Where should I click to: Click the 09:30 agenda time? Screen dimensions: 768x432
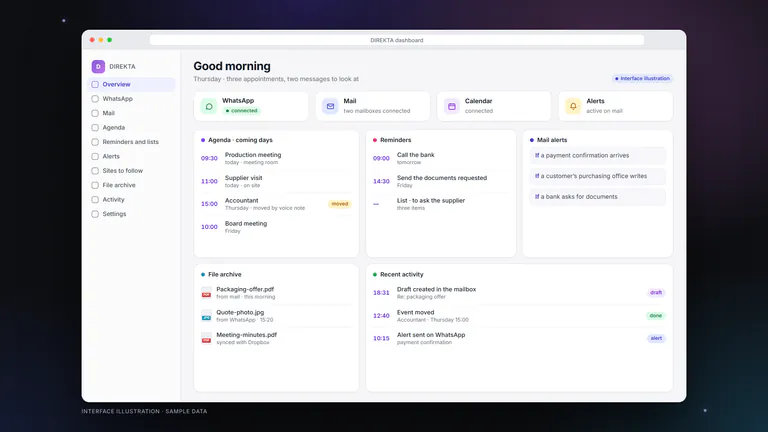pyautogui.click(x=209, y=158)
